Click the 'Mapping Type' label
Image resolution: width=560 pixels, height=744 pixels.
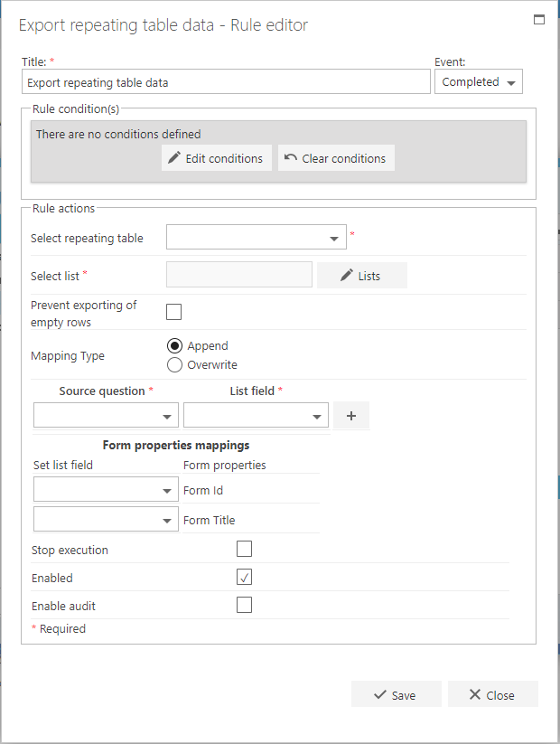[x=68, y=356]
